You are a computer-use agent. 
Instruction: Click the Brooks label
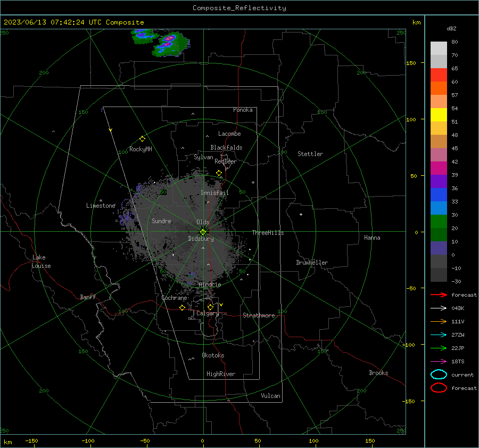point(378,373)
